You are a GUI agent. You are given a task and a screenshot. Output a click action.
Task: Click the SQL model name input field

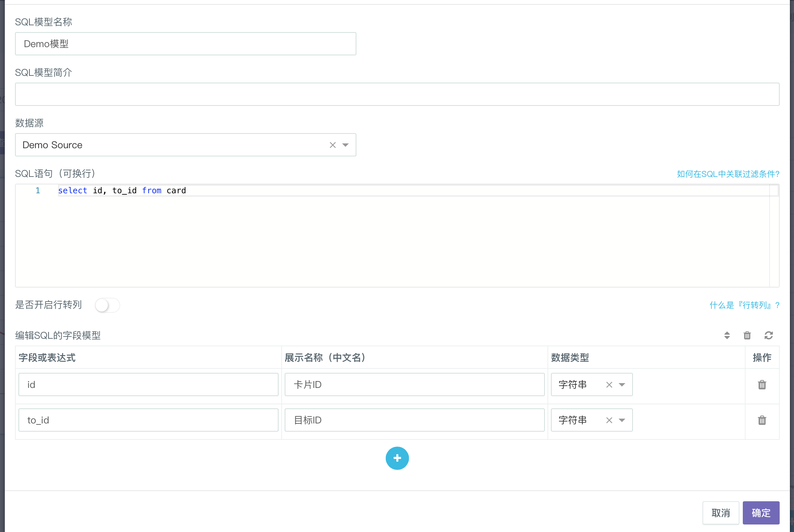tap(185, 44)
